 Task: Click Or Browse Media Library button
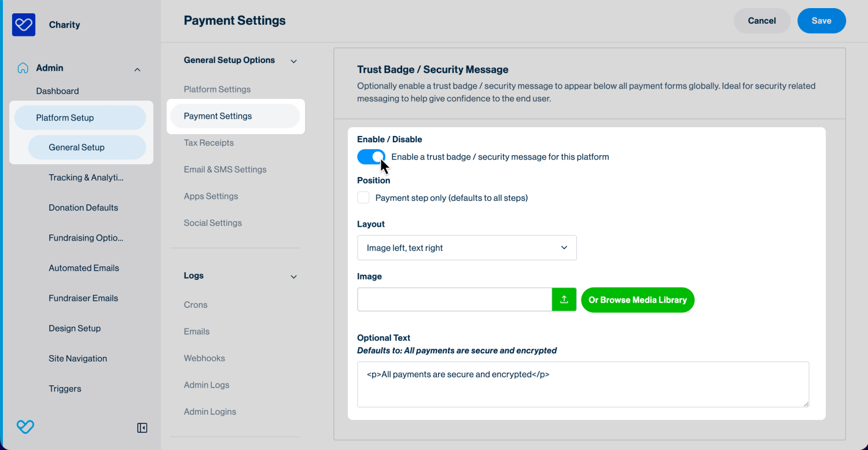pos(637,300)
